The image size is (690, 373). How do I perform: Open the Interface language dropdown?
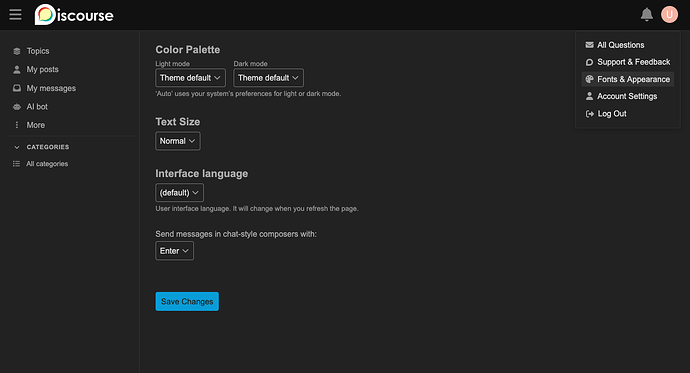click(180, 193)
